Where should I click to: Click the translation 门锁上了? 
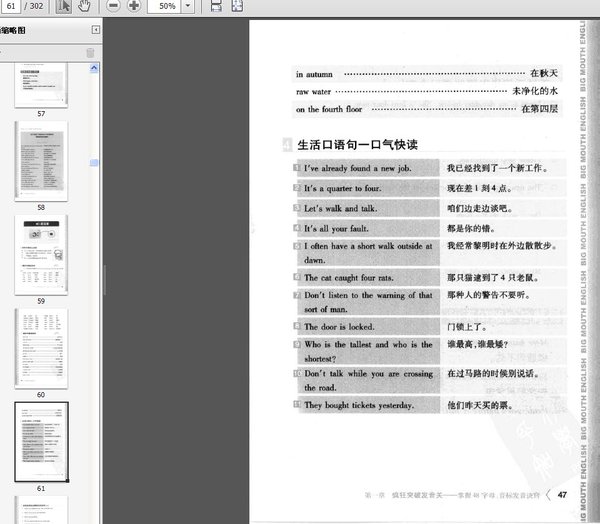pyautogui.click(x=467, y=327)
